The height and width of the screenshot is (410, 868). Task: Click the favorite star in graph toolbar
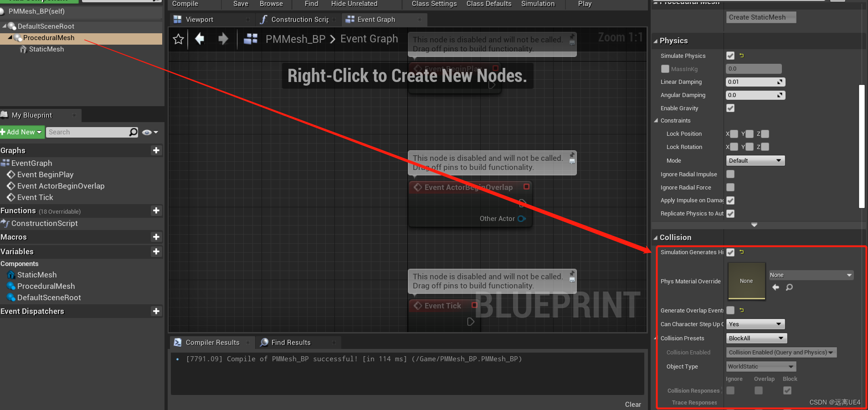coord(178,39)
